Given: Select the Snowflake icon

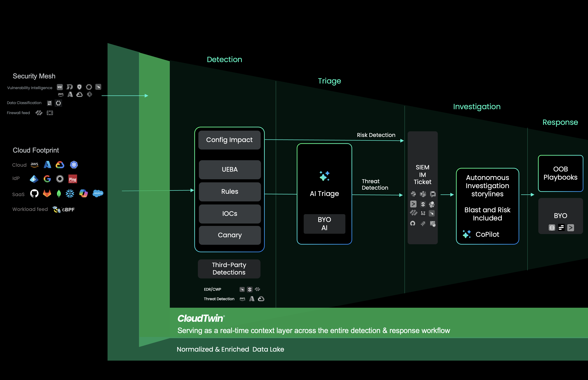Looking at the screenshot, I should point(70,193).
